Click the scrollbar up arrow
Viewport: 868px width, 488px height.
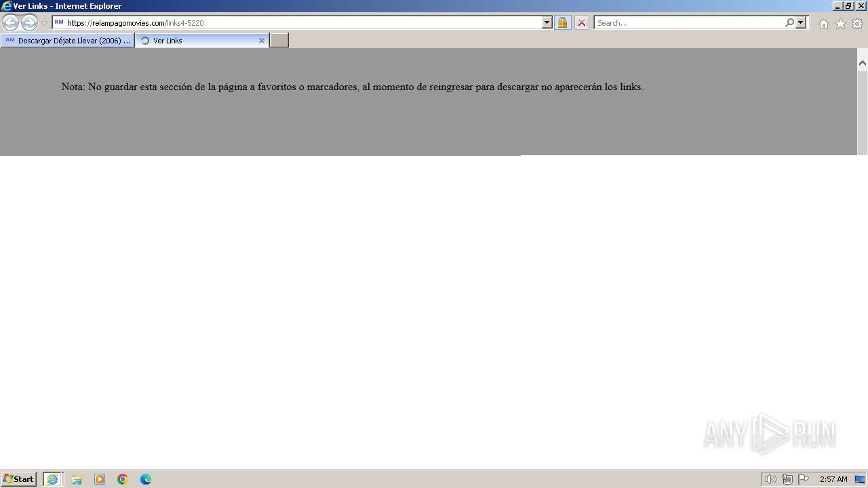863,63
